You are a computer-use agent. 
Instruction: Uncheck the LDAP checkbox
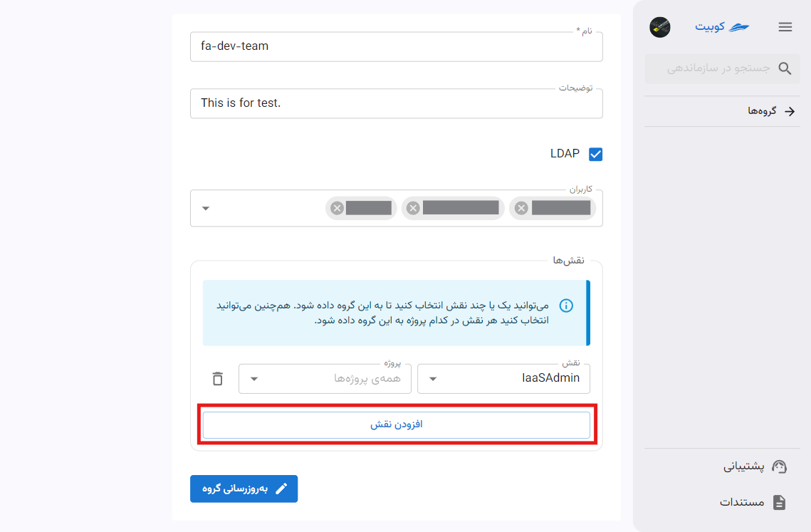[595, 155]
